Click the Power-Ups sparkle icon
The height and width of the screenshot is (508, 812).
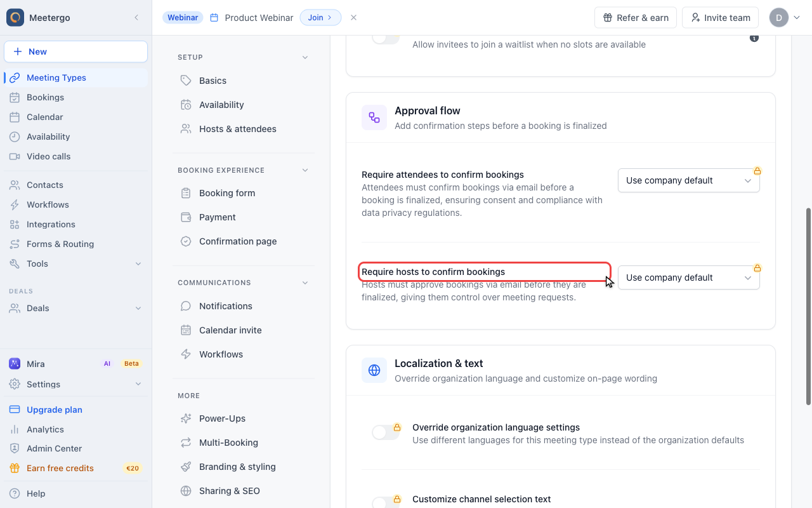186,418
